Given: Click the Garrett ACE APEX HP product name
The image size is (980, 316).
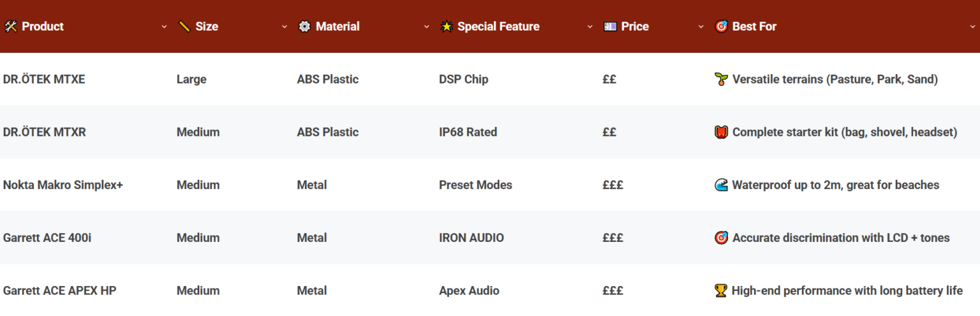Looking at the screenshot, I should (60, 290).
